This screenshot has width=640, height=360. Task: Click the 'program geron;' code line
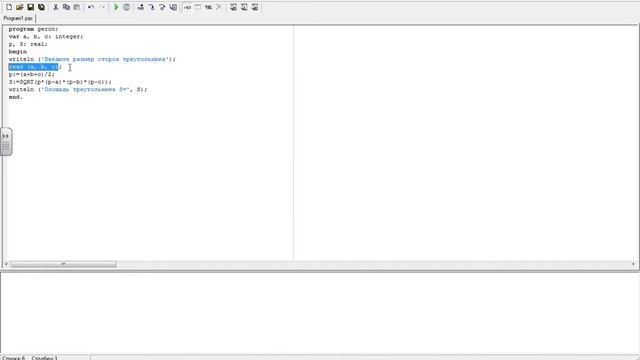click(x=33, y=29)
